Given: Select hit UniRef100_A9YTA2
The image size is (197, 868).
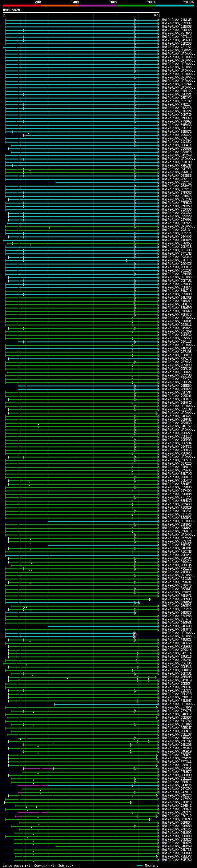Looking at the screenshot, I should coord(177,101).
